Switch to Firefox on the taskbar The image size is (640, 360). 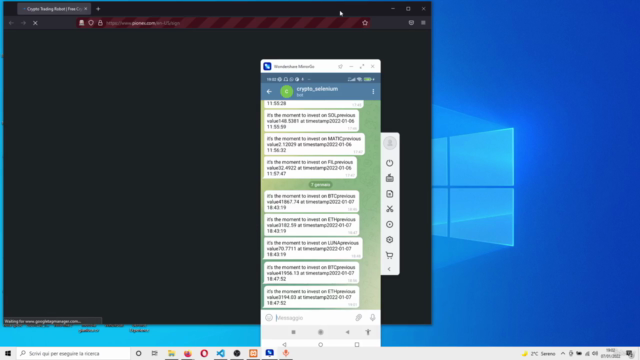click(x=188, y=353)
